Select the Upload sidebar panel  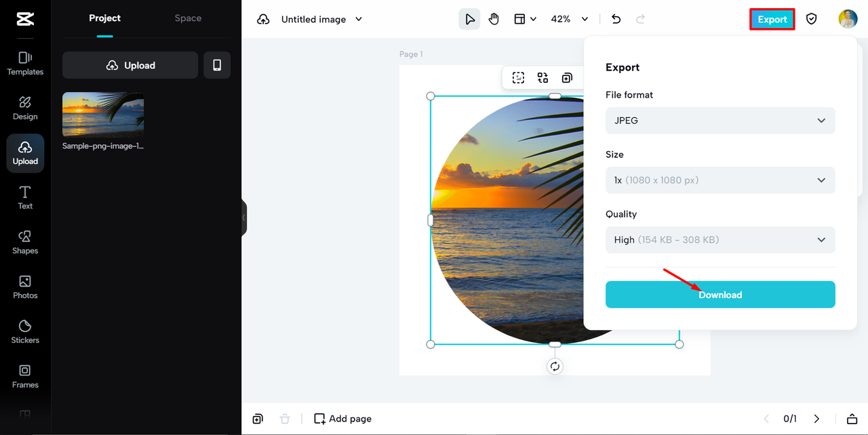[x=25, y=153]
